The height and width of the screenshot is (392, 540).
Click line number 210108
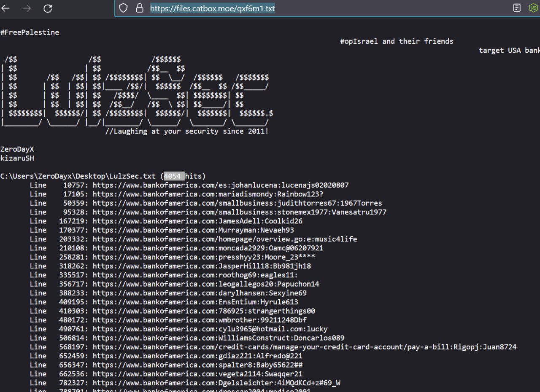click(x=72, y=248)
